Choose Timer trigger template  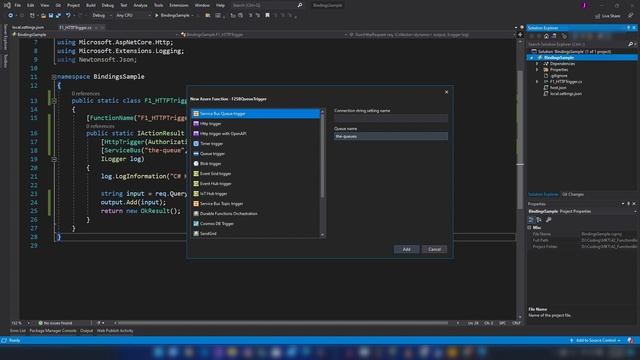(256, 144)
